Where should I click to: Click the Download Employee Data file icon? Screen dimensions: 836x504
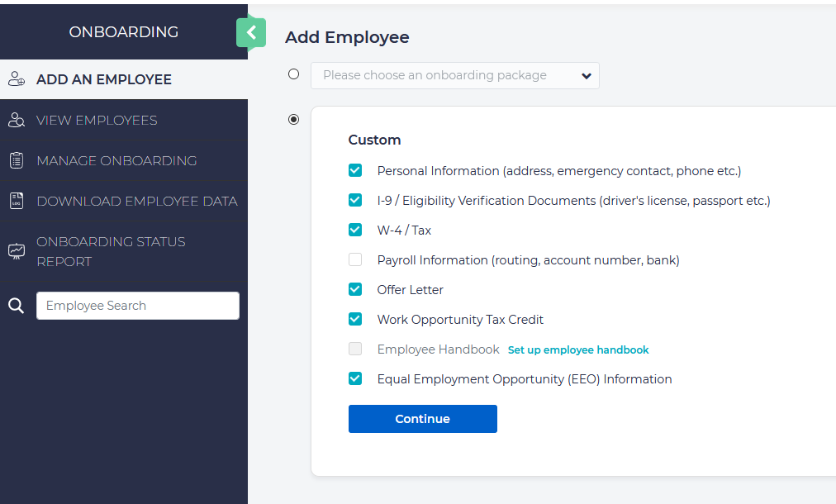coord(16,201)
